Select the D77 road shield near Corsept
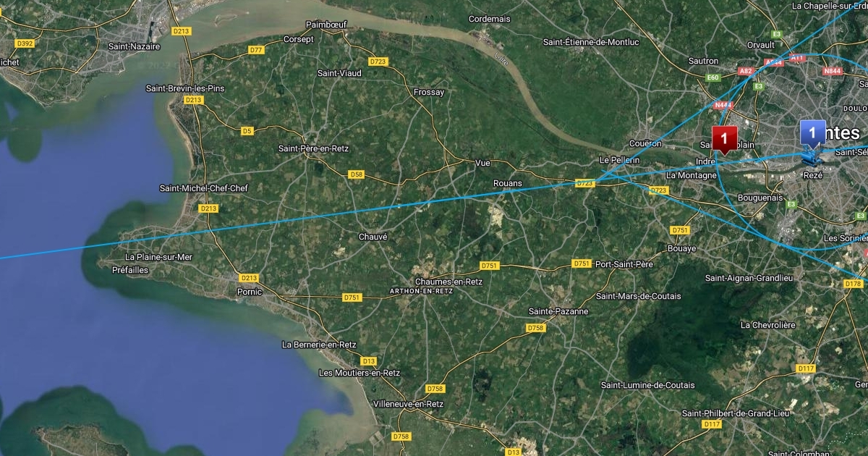This screenshot has height=456, width=868. (256, 50)
